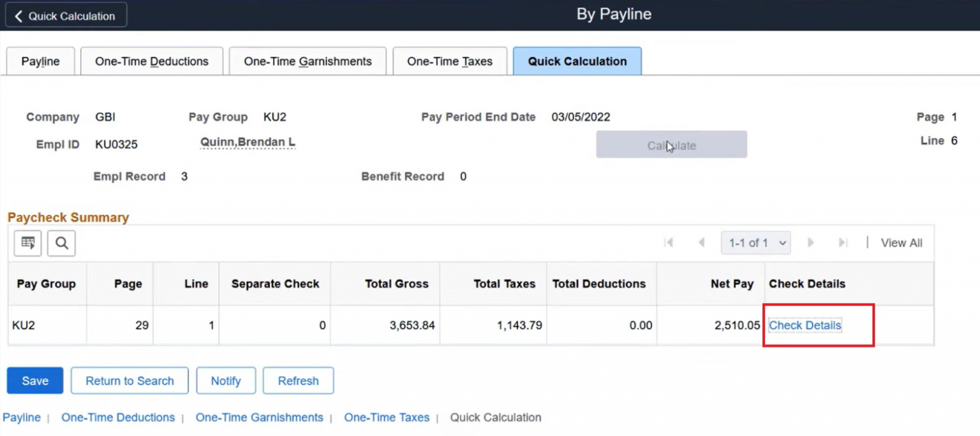Open Find using the magnifier icon
The width and height of the screenshot is (980, 436).
tap(61, 243)
